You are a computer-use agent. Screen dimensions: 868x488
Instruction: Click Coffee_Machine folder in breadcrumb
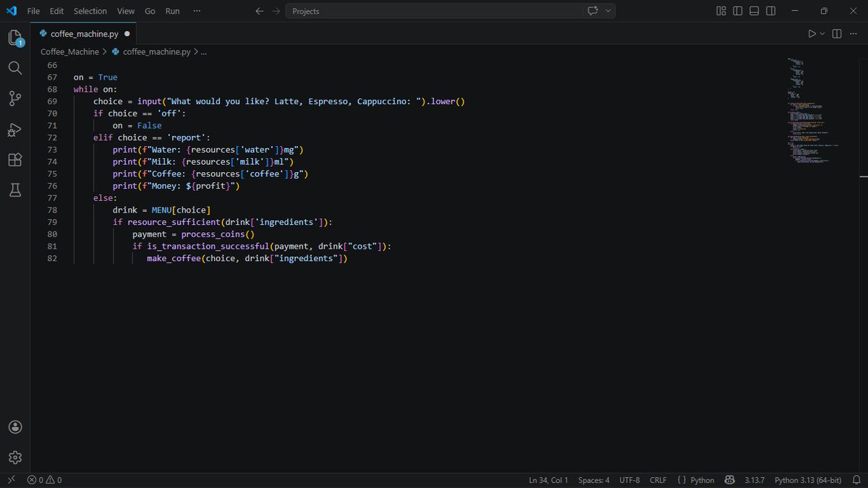pos(69,52)
